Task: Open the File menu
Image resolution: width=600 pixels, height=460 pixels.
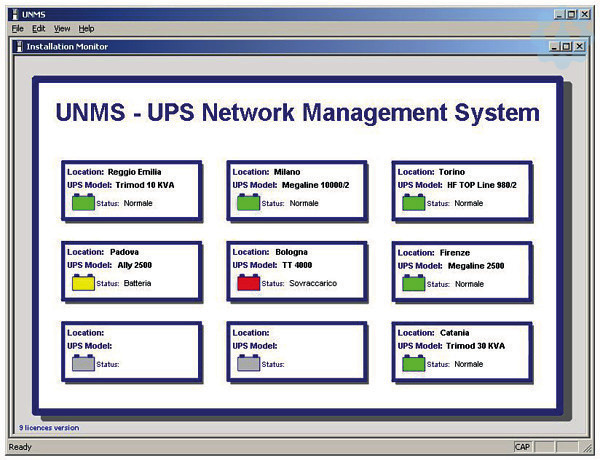Action: [17, 29]
